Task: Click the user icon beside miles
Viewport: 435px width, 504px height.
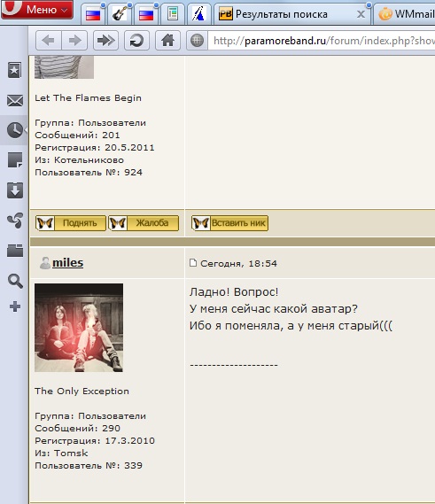Action: click(x=45, y=263)
